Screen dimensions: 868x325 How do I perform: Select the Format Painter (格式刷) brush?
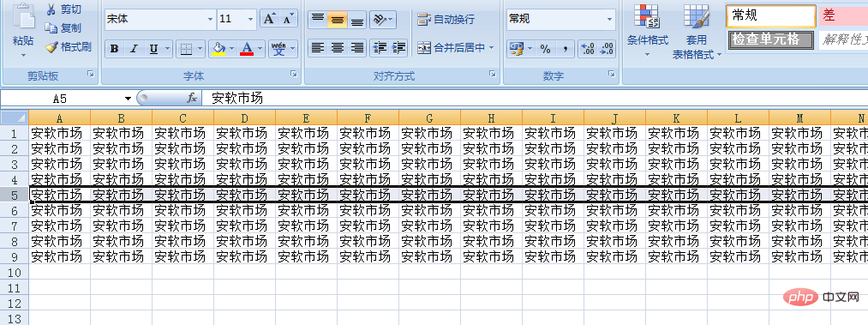(x=51, y=47)
